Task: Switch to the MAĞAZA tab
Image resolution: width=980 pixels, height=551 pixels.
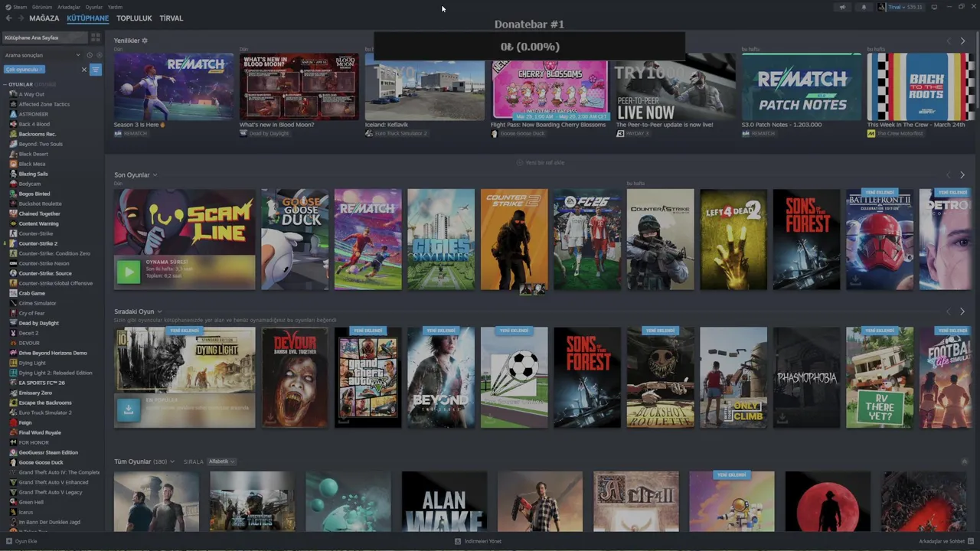Action: [x=44, y=18]
